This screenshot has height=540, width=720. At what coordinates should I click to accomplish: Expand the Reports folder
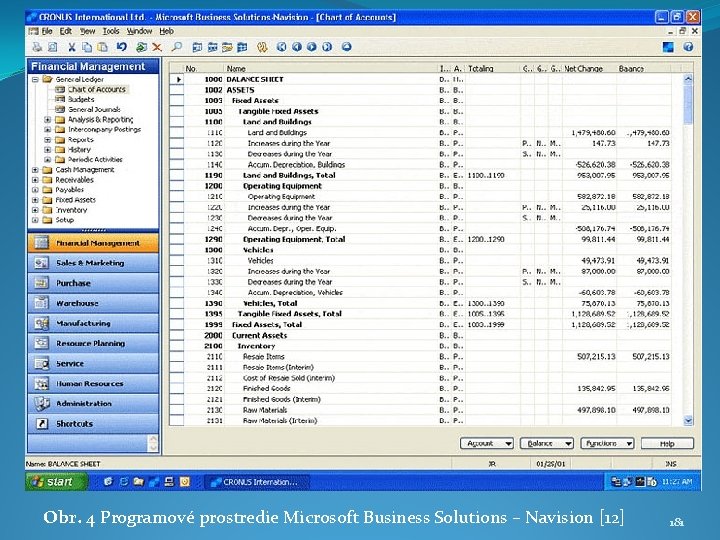(x=47, y=140)
